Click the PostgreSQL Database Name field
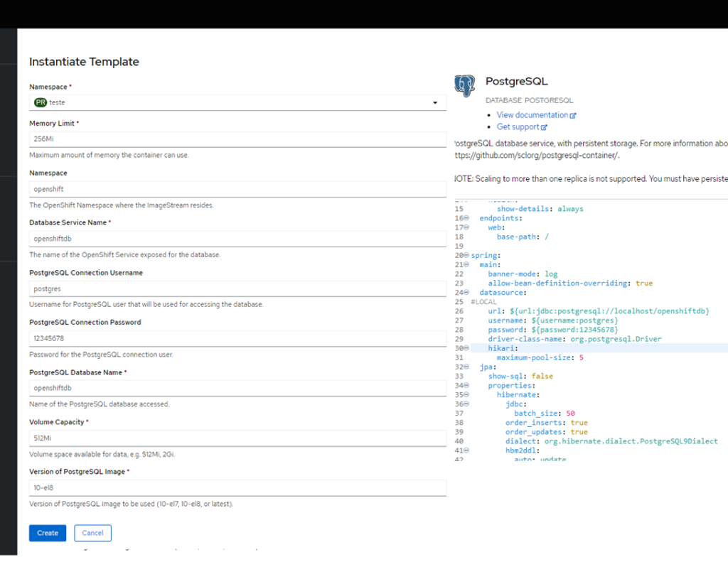Image resolution: width=728 pixels, height=562 pixels. coord(237,388)
